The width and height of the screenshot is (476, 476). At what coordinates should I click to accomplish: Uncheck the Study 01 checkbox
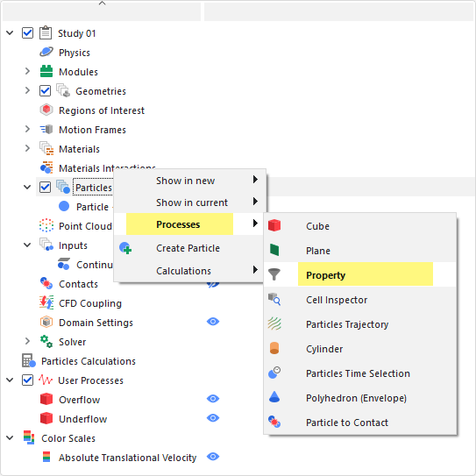tap(28, 32)
